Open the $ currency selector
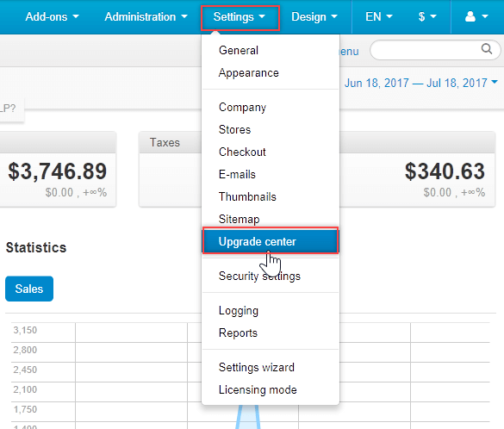 click(x=427, y=16)
